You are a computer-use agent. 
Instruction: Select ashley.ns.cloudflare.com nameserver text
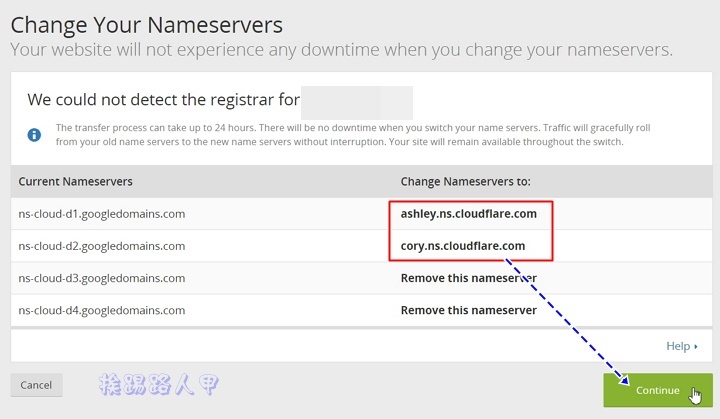[468, 214]
